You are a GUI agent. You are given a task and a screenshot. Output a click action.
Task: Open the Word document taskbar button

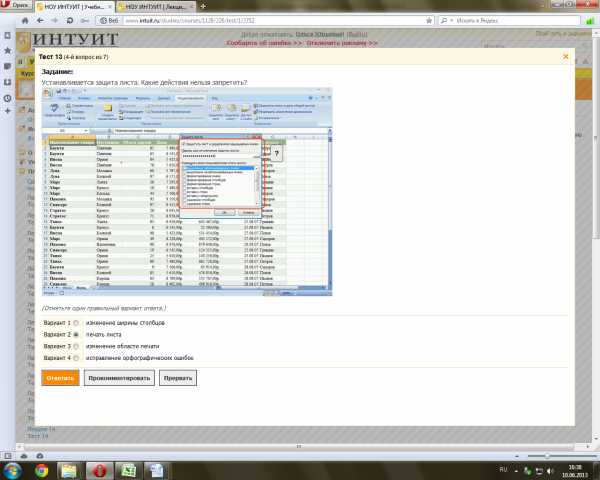tap(157, 470)
